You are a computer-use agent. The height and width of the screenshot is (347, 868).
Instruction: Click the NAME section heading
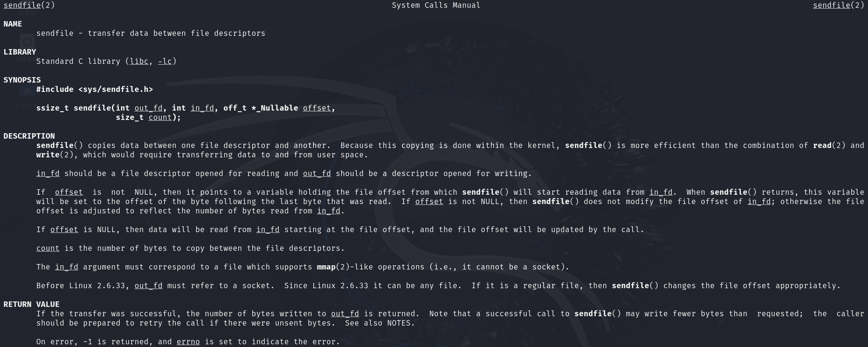click(x=13, y=24)
